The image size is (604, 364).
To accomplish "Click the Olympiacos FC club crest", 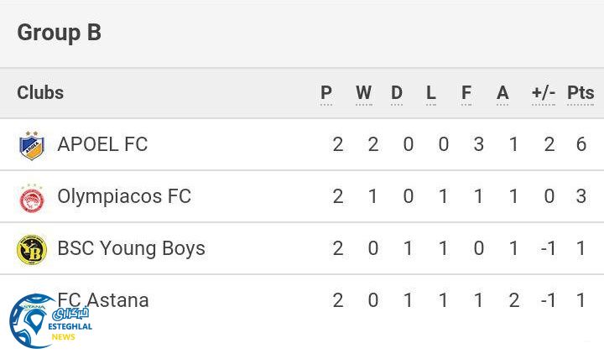I will (32, 197).
